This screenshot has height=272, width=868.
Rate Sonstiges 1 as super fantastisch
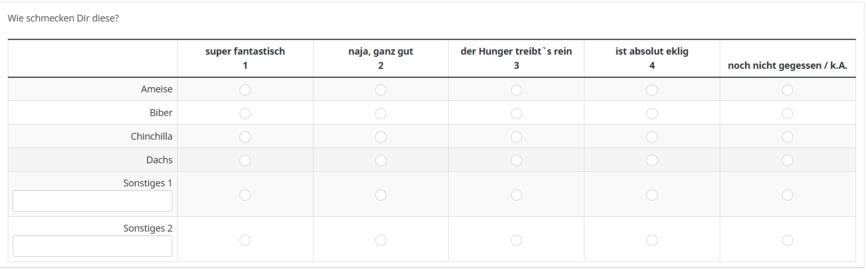pos(245,195)
